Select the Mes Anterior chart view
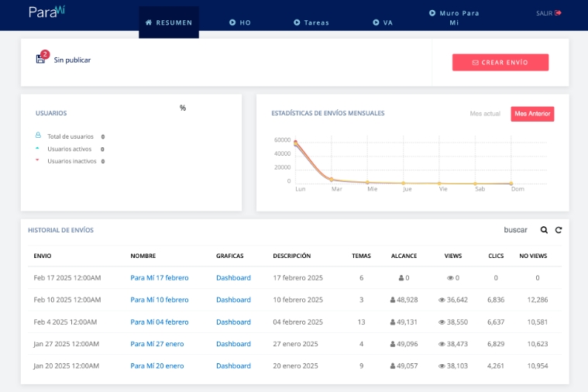Viewport: 588px width, 392px height. tap(532, 114)
